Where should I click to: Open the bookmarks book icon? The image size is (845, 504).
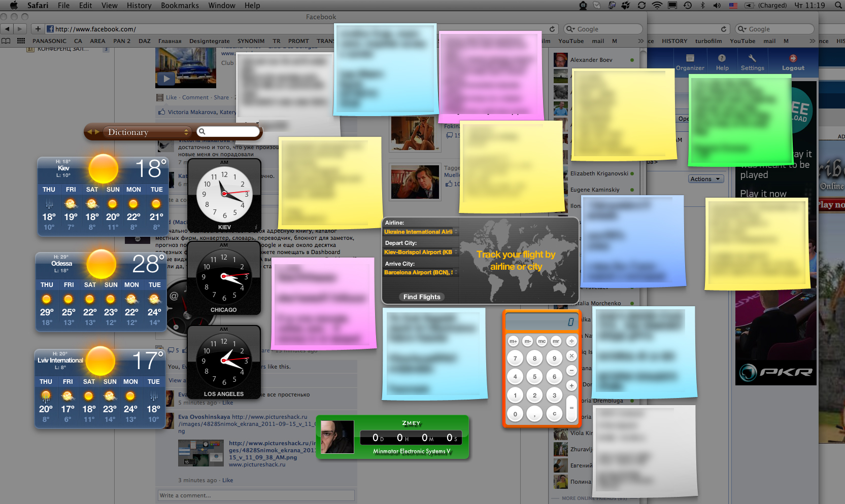click(6, 41)
